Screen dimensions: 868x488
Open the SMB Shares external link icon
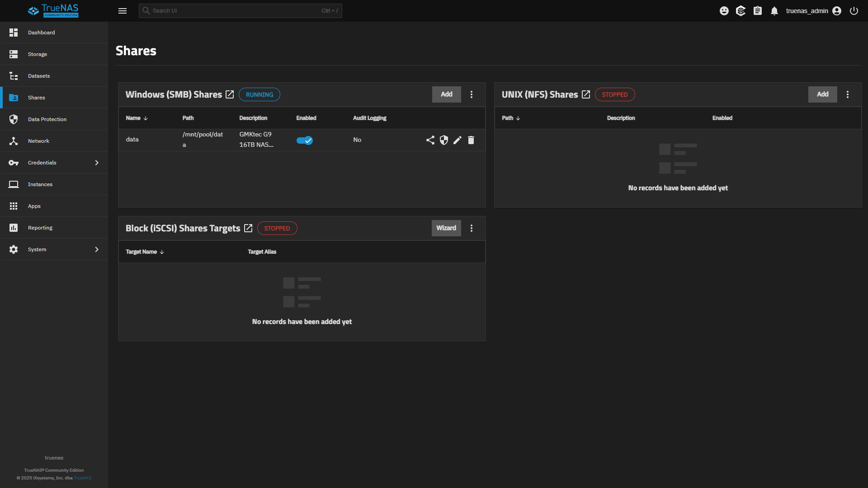pos(230,94)
